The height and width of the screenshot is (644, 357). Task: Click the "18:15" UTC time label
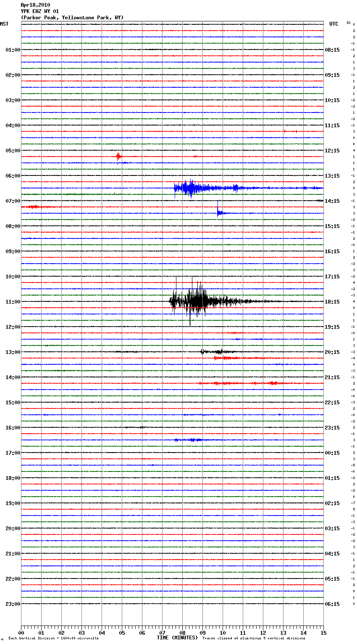click(332, 302)
